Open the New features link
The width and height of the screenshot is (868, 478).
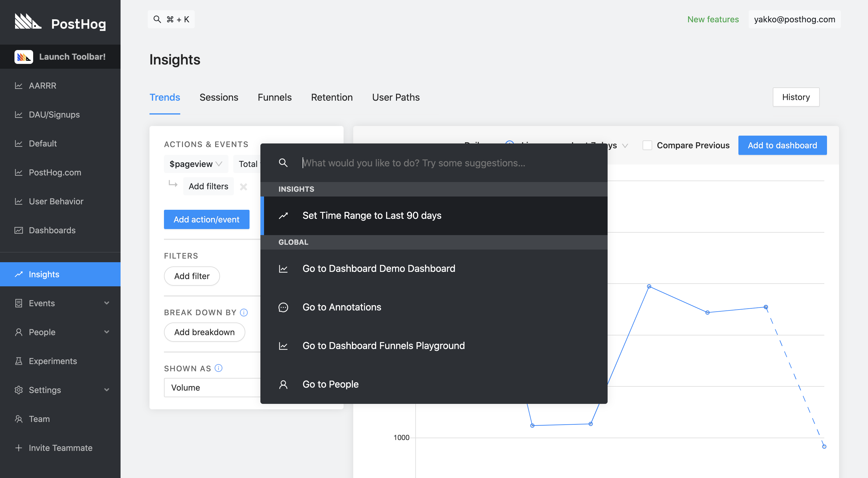pos(713,19)
